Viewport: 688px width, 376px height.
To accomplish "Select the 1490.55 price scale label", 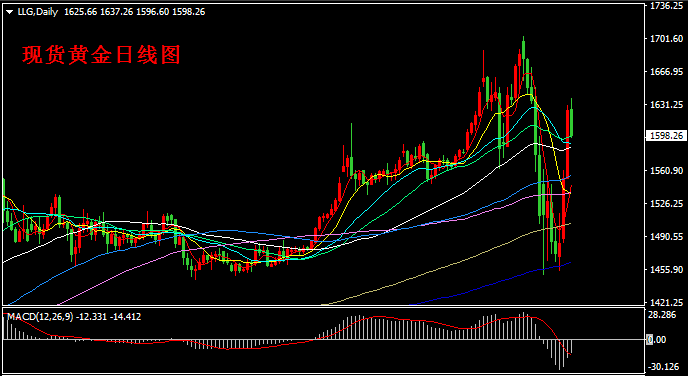I will point(666,236).
